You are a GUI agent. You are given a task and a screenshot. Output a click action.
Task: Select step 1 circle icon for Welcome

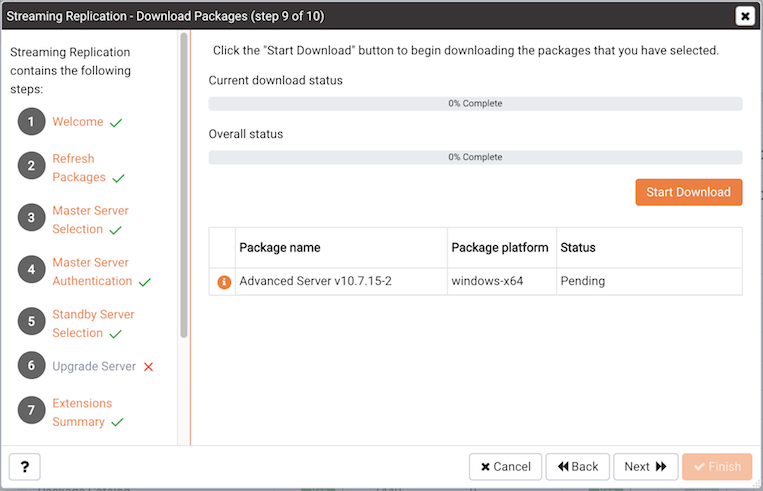(32, 121)
